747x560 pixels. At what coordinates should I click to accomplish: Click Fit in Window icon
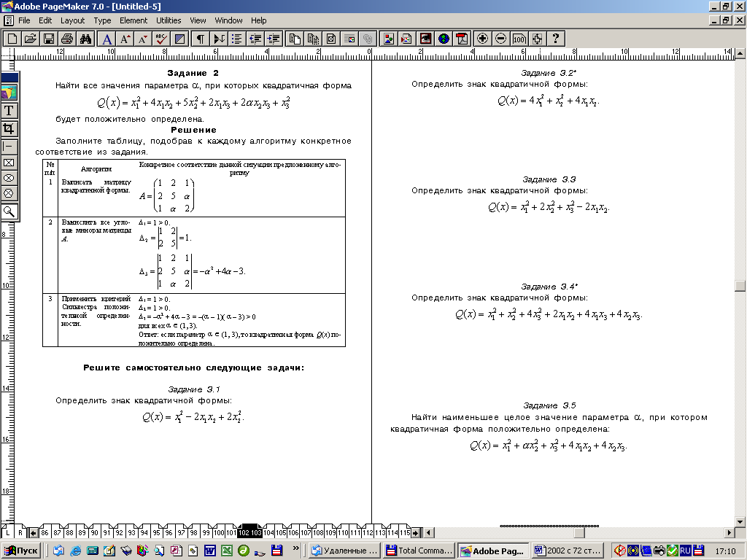pos(537,39)
